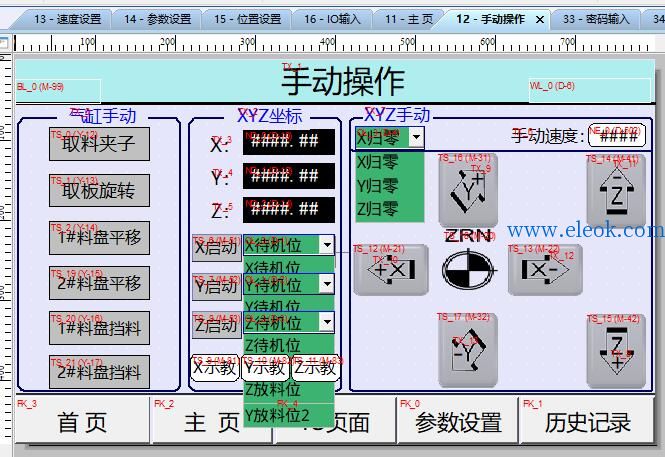The width and height of the screenshot is (665, 457).
Task: Switch to the 13 - 速度设置 tab
Action: click(68, 19)
